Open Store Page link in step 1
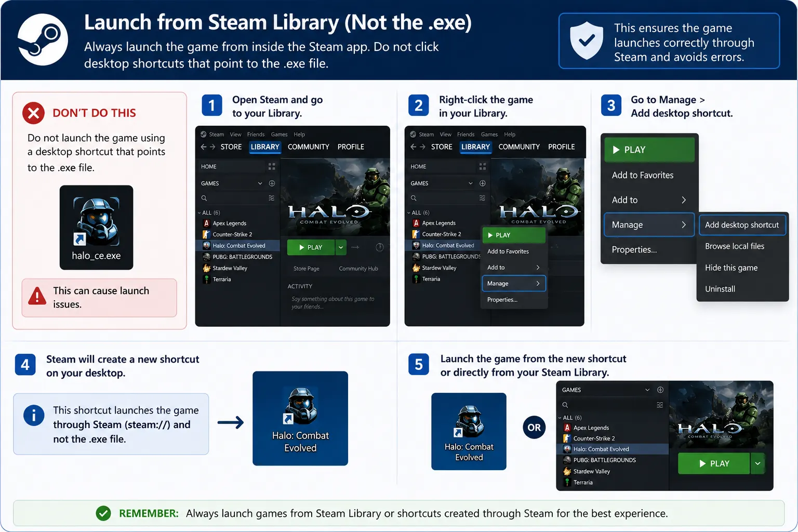This screenshot has height=532, width=798. point(307,269)
